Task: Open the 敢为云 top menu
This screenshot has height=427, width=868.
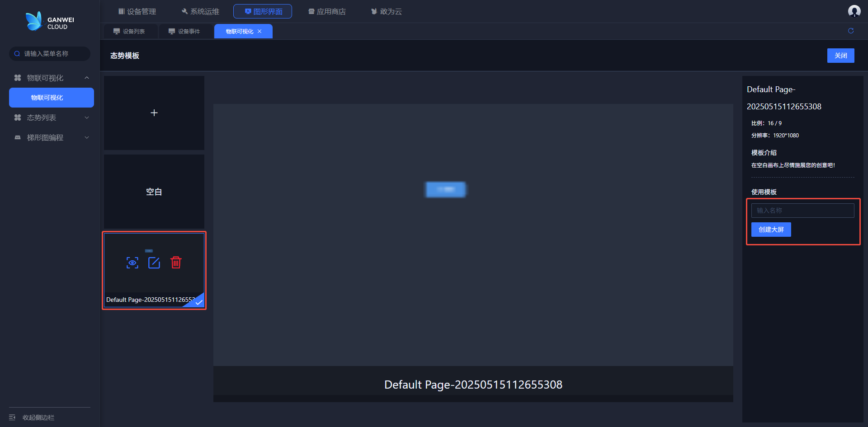Action: click(x=387, y=11)
